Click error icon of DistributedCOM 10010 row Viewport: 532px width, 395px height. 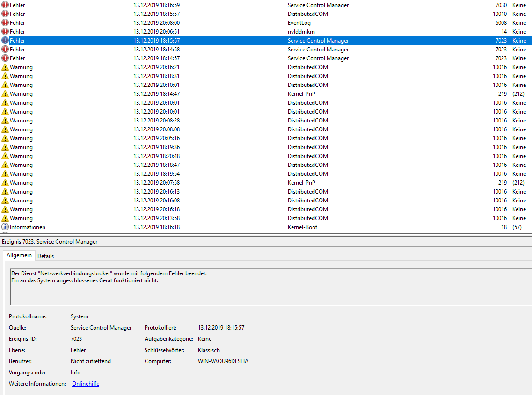(5, 14)
